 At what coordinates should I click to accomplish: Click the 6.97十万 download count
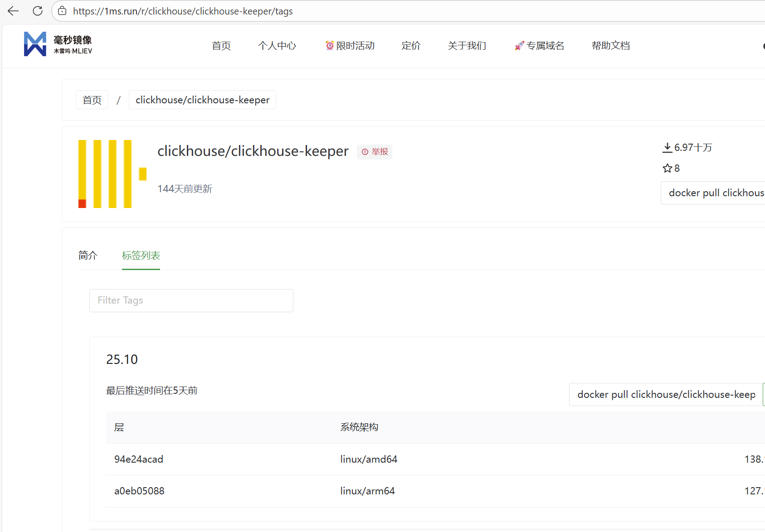point(693,148)
